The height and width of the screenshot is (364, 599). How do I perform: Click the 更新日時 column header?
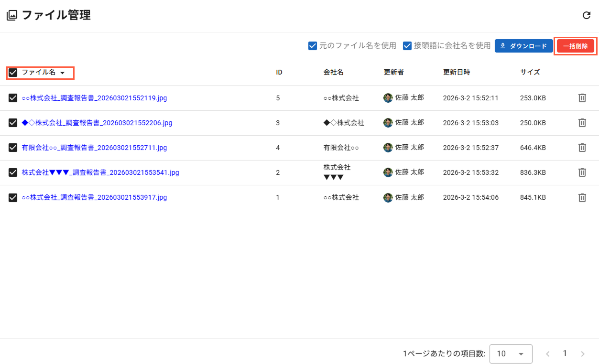pos(456,73)
